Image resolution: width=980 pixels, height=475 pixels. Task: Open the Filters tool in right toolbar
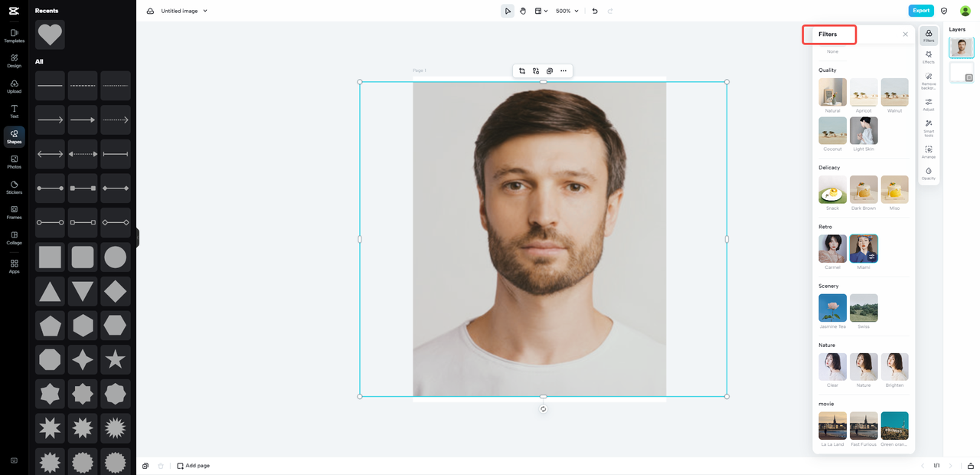(x=929, y=35)
